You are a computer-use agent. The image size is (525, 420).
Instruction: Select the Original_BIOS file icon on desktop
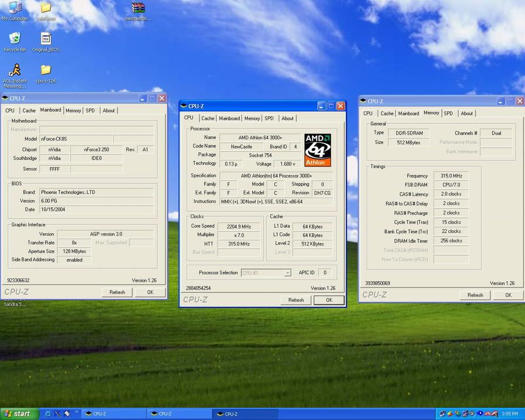[46, 42]
